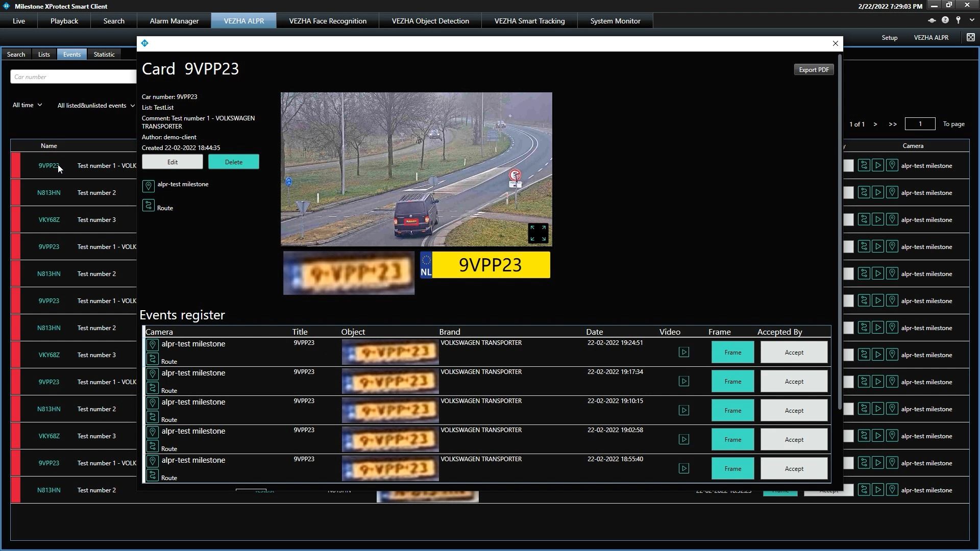Click Frame button for 18:55:40 event
The height and width of the screenshot is (551, 980).
[x=732, y=468]
